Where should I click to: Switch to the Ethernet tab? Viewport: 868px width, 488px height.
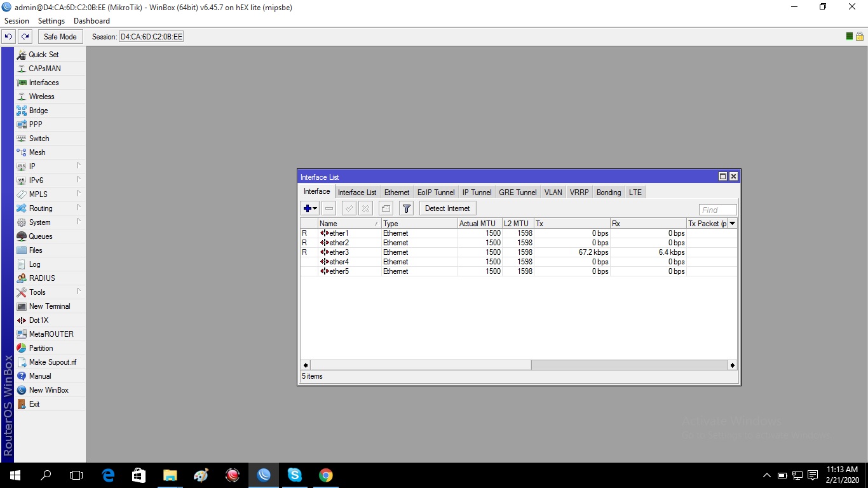click(397, 193)
